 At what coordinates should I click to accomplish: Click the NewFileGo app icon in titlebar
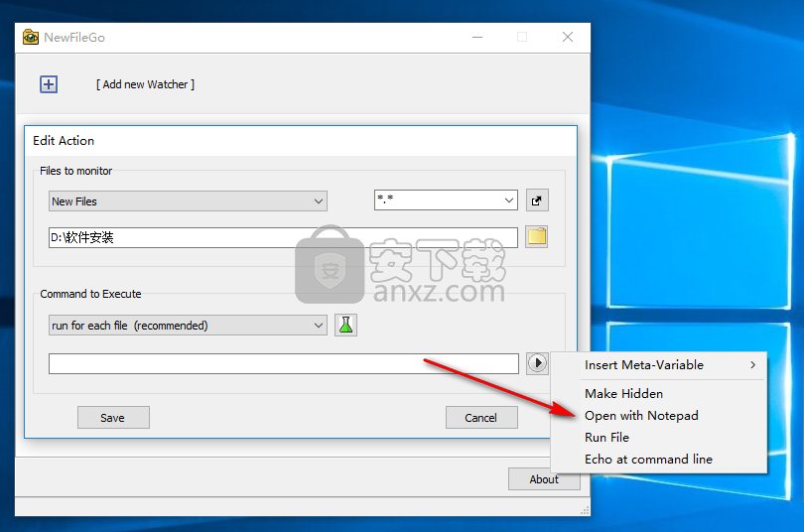pyautogui.click(x=31, y=38)
